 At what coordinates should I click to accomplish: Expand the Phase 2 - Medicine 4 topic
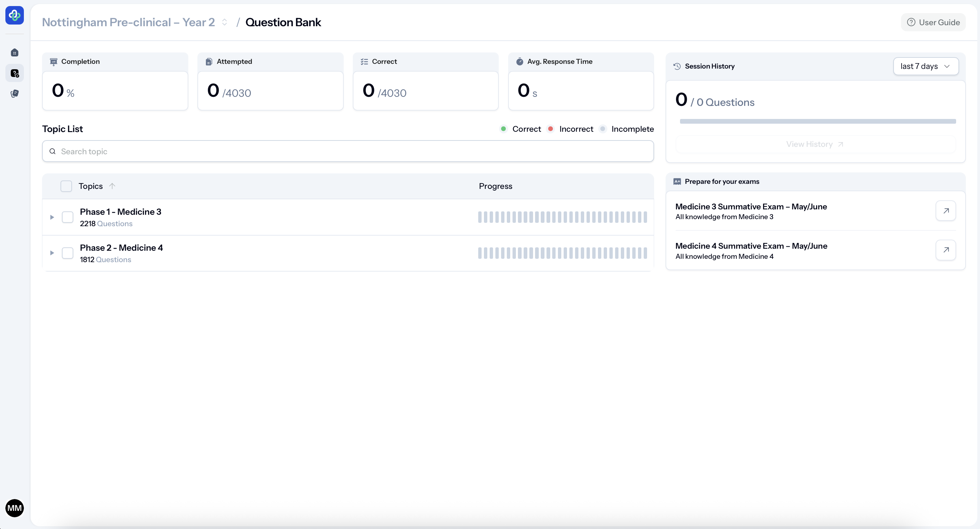coord(52,253)
